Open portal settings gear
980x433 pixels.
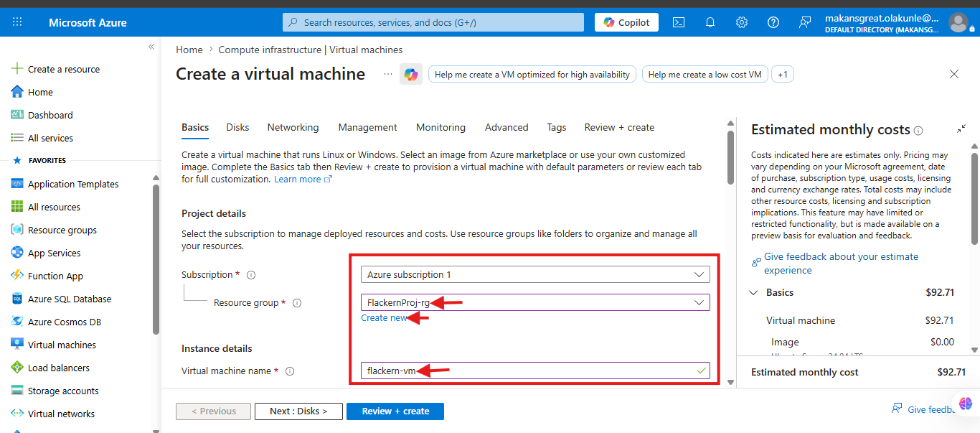pyautogui.click(x=742, y=22)
